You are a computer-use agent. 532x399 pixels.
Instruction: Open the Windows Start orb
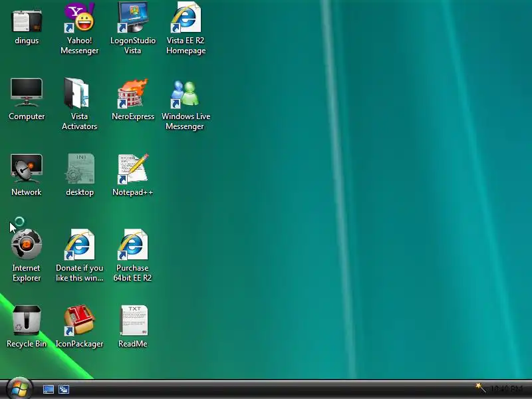click(19, 388)
